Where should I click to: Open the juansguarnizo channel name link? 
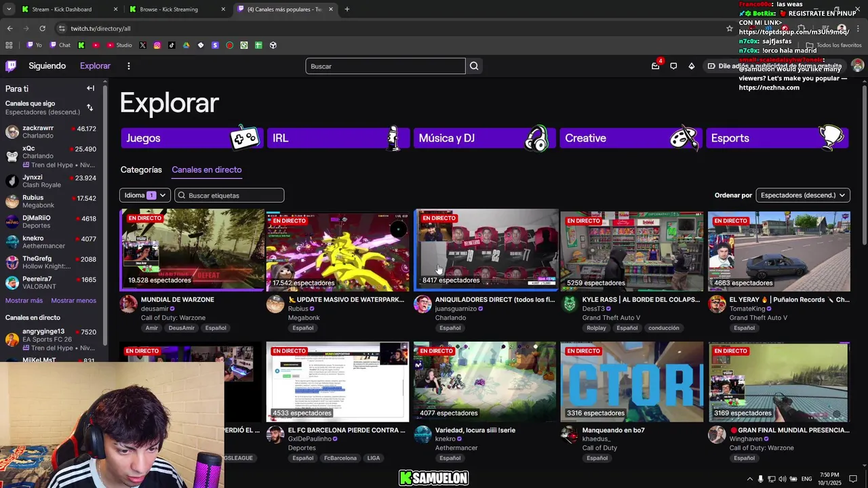point(456,308)
